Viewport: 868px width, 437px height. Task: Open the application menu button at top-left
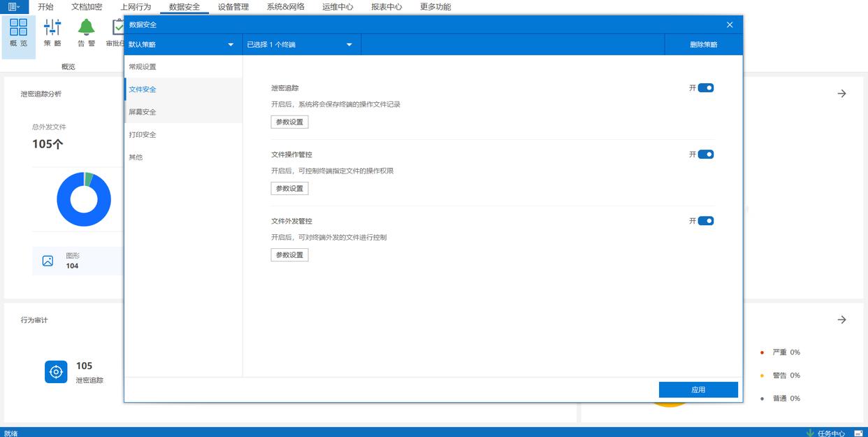tap(14, 6)
